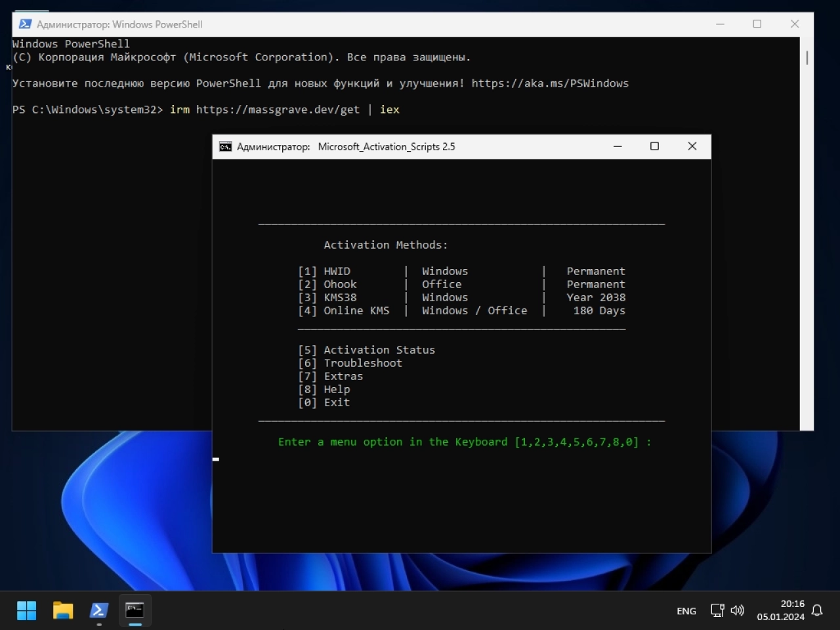Click the '[7] Extras' line

pos(330,376)
